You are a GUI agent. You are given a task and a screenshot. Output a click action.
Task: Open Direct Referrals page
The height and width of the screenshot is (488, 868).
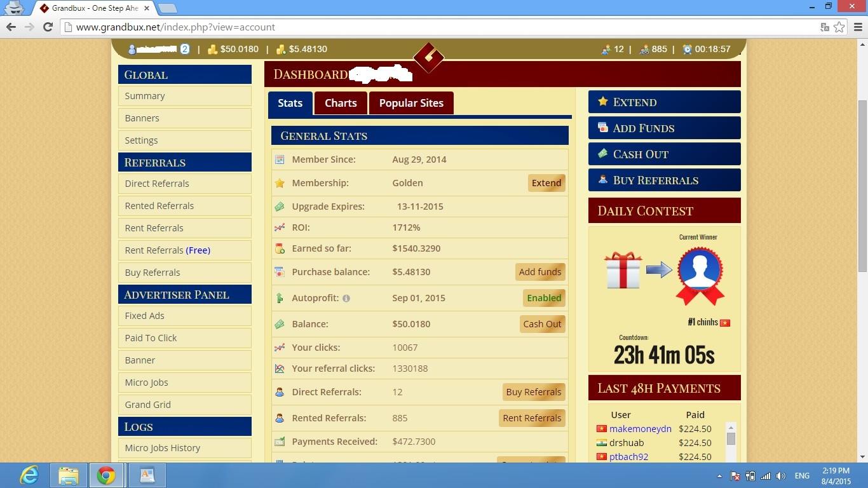(185, 184)
